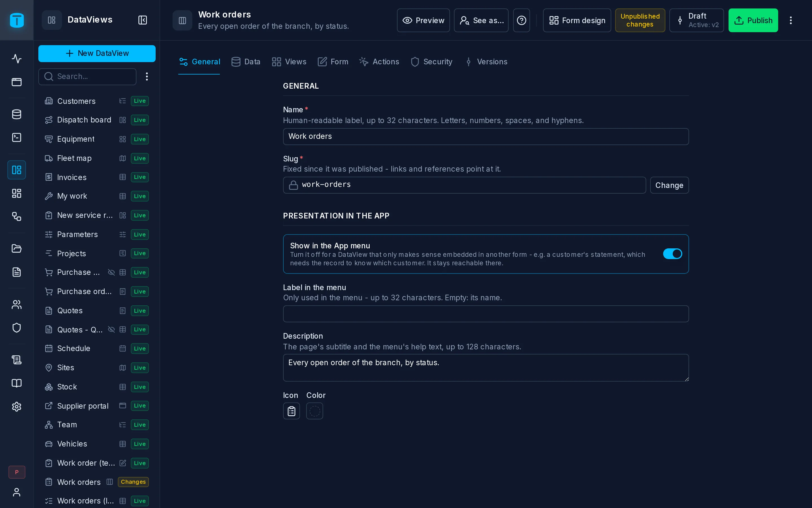Select Parameters in the DataView list
Image resolution: width=812 pixels, height=508 pixels.
[x=97, y=235]
